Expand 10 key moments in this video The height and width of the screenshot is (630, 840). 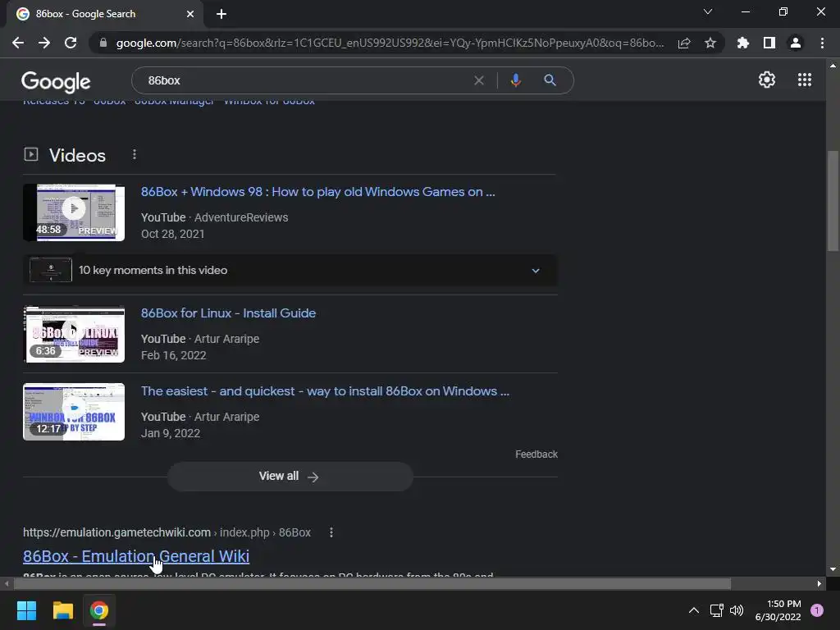290,270
